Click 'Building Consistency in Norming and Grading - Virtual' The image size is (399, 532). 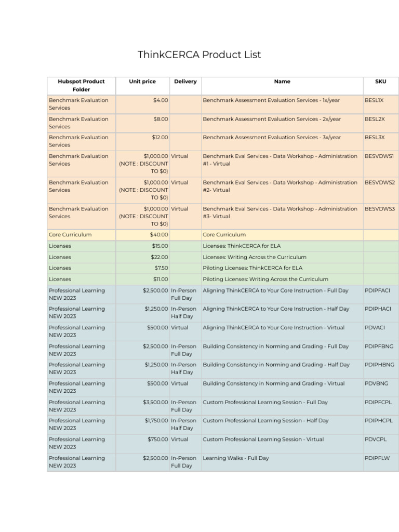273,383
